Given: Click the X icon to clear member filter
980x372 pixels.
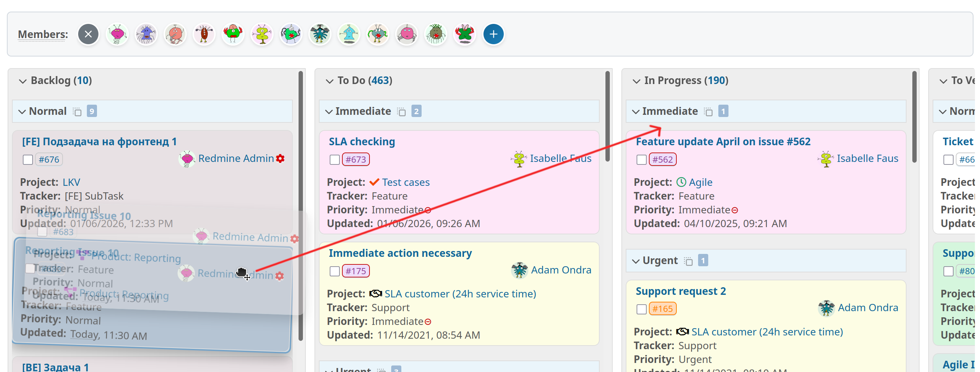Looking at the screenshot, I should [x=88, y=34].
